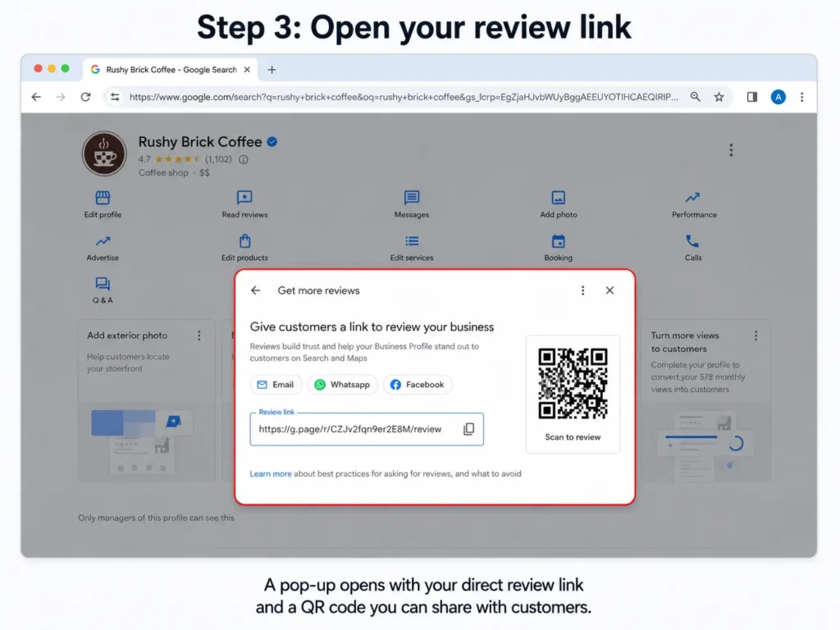The image size is (840, 630).
Task: Open options menu on Add exterior photo card
Action: 199,336
